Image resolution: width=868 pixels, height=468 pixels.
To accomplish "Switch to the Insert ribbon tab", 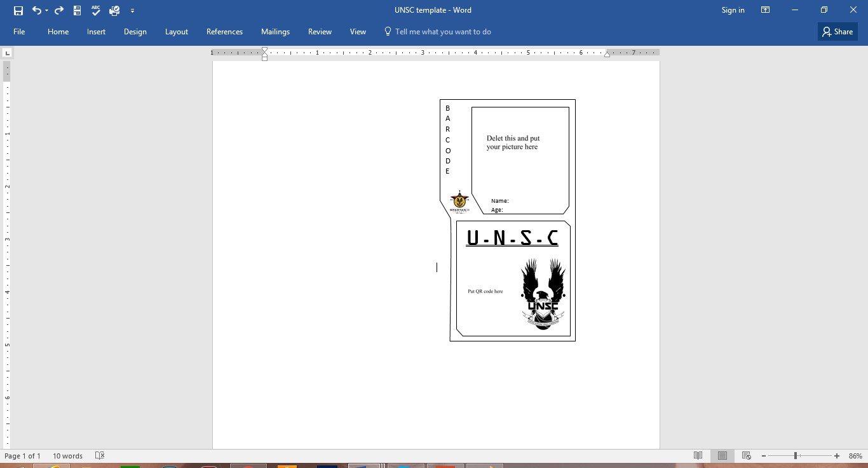I will coord(96,32).
